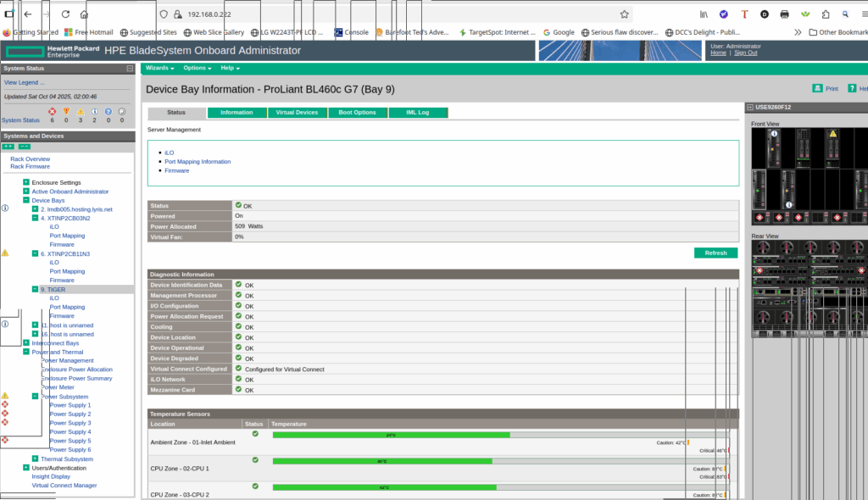The height and width of the screenshot is (500, 868).
Task: Click the collapse-all tree button
Action: 25,147
